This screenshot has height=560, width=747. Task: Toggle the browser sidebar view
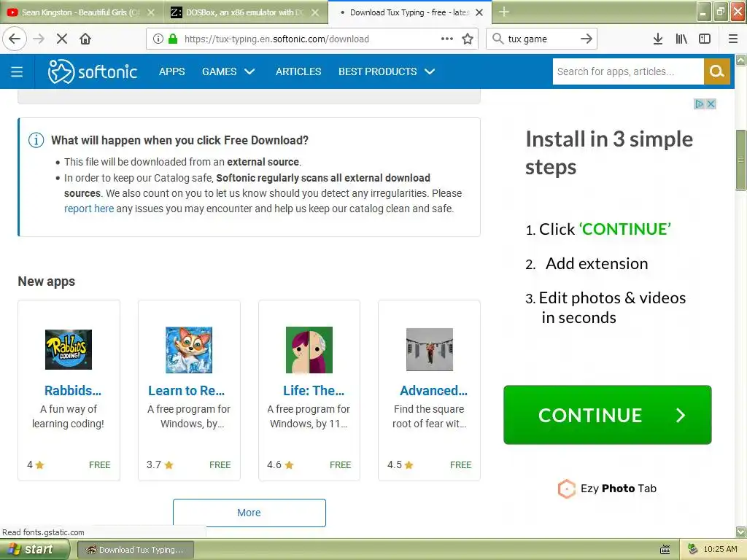705,39
